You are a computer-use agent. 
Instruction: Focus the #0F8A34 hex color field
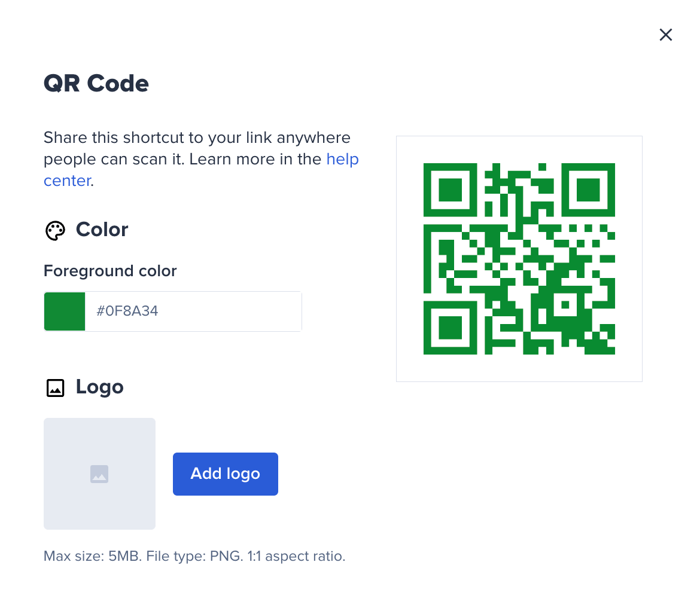(191, 311)
